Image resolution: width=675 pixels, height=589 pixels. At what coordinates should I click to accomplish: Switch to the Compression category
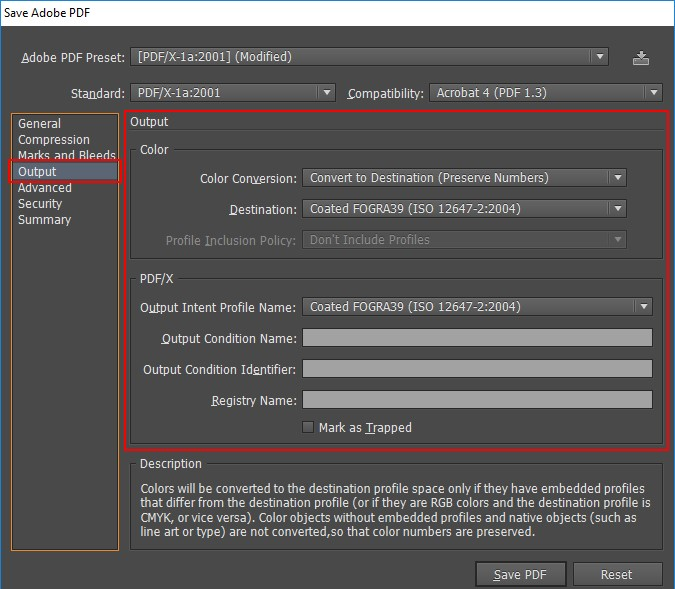click(x=54, y=140)
